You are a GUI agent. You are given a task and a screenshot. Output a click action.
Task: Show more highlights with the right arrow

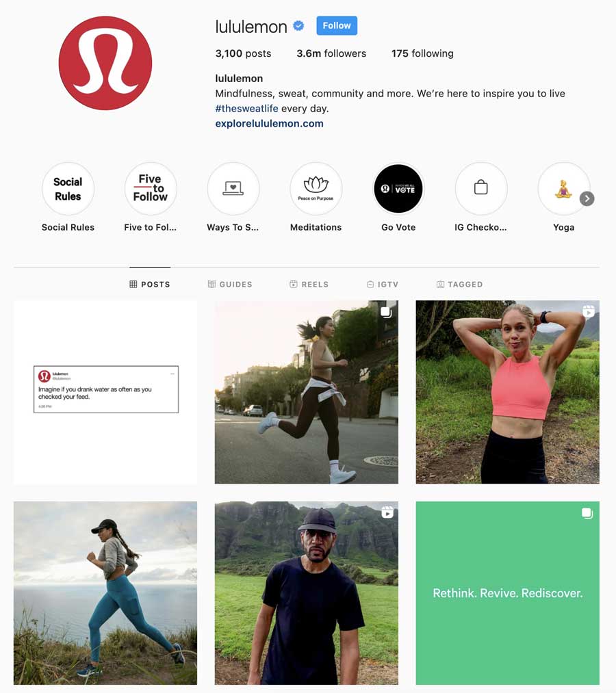[x=587, y=199]
